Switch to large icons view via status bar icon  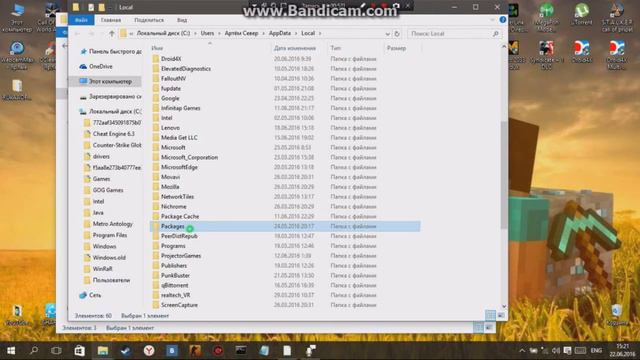[500, 315]
